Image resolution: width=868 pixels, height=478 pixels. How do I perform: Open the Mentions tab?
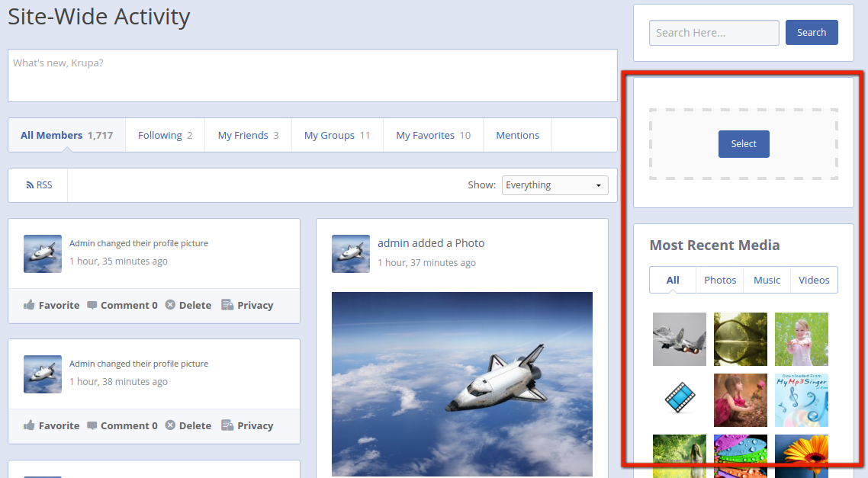point(517,134)
